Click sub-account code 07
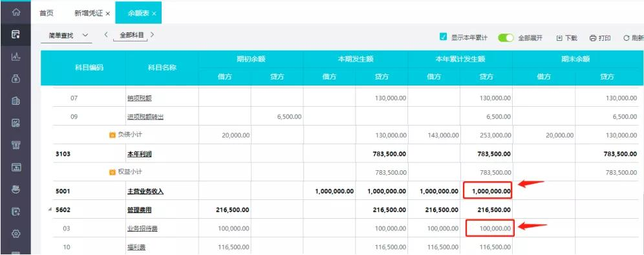Image resolution: width=644 pixels, height=255 pixels. click(74, 98)
